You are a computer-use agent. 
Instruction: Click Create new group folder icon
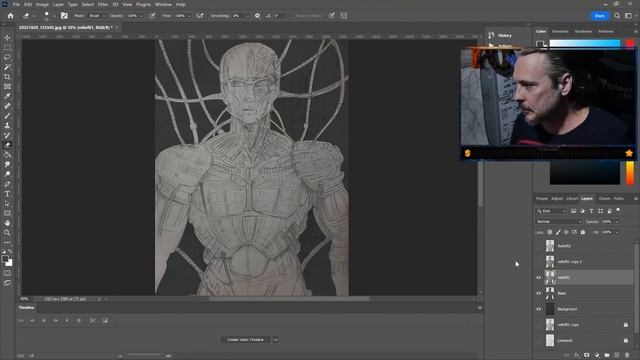pyautogui.click(x=607, y=356)
